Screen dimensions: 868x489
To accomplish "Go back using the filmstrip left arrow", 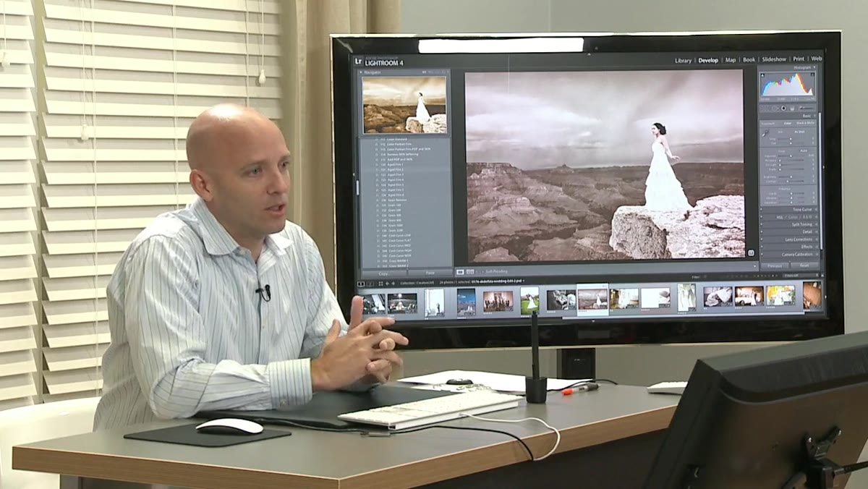I will [x=387, y=284].
